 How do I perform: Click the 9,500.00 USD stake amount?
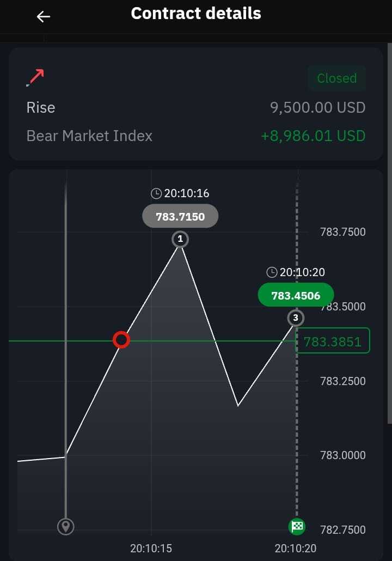(317, 107)
